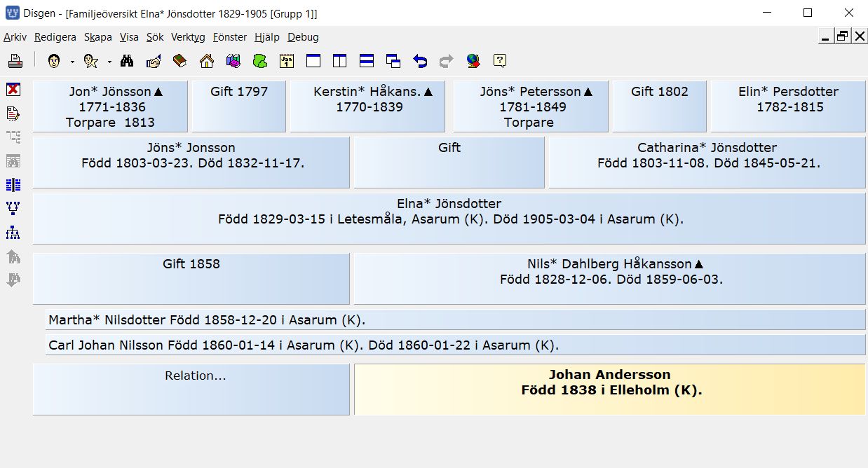Click the person with star icon
Viewport: 868px width, 468px height.
click(90, 61)
